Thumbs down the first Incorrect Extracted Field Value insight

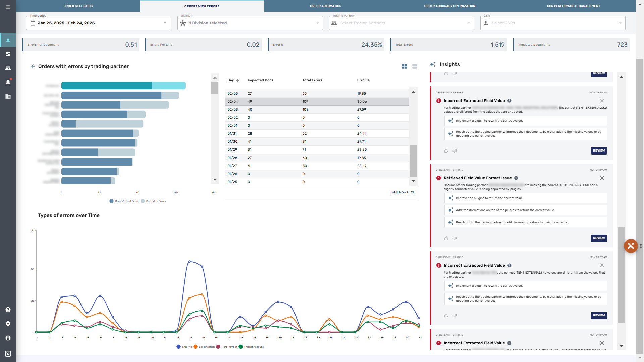[x=455, y=151]
